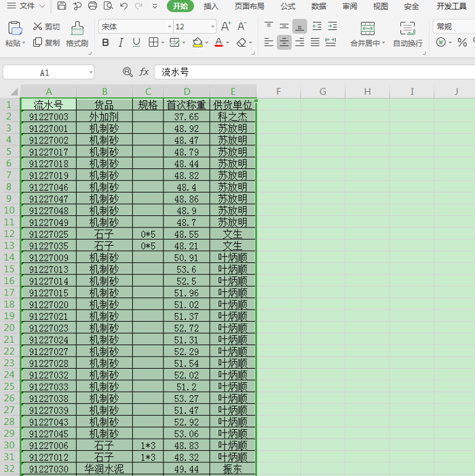475x476 pixels.
Task: Switch to the 页面布局 tab
Action: click(x=249, y=6)
